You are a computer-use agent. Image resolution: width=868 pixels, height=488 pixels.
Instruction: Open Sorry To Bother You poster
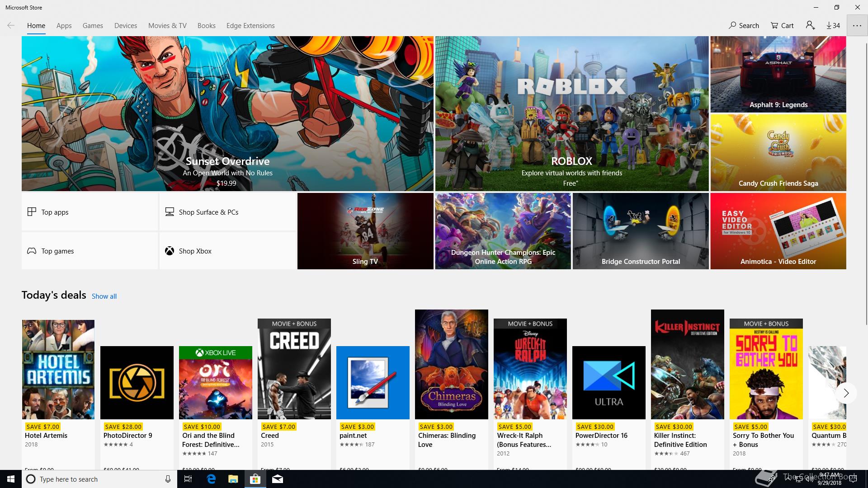pyautogui.click(x=766, y=369)
